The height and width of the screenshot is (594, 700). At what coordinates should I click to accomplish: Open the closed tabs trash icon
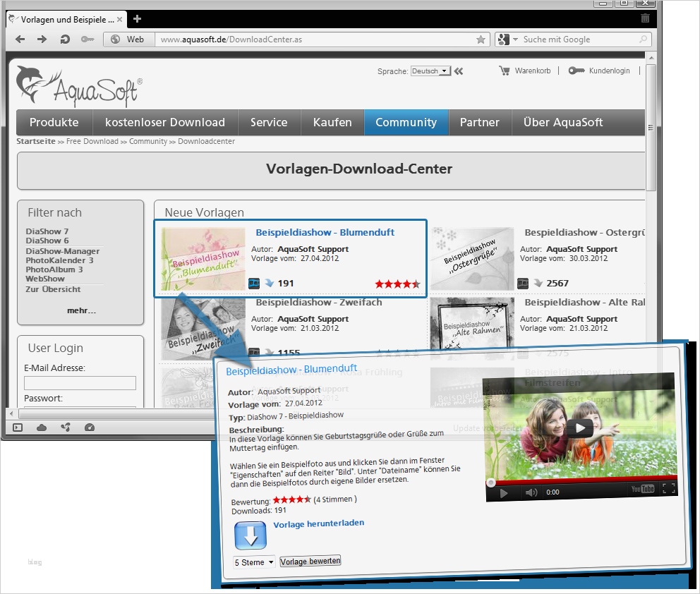point(645,18)
